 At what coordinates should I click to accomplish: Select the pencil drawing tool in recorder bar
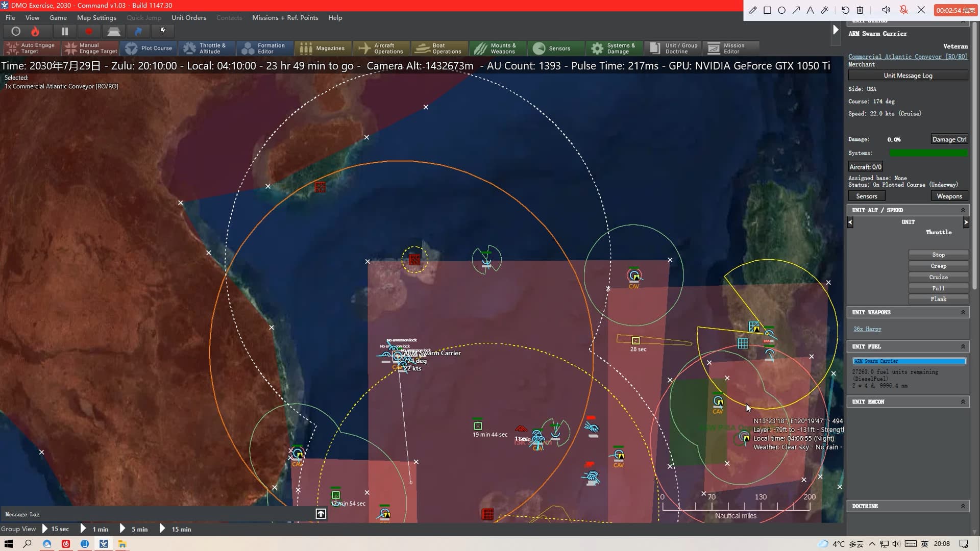pos(753,10)
